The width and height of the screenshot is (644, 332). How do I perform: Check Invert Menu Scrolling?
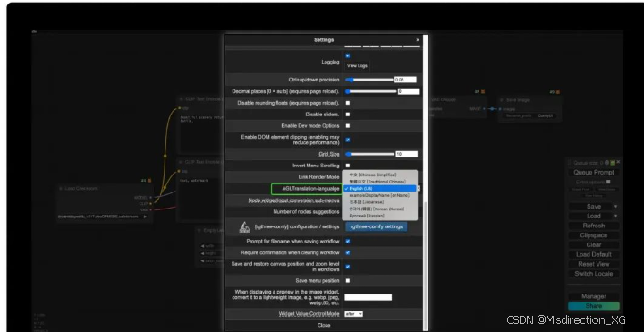[x=348, y=166]
